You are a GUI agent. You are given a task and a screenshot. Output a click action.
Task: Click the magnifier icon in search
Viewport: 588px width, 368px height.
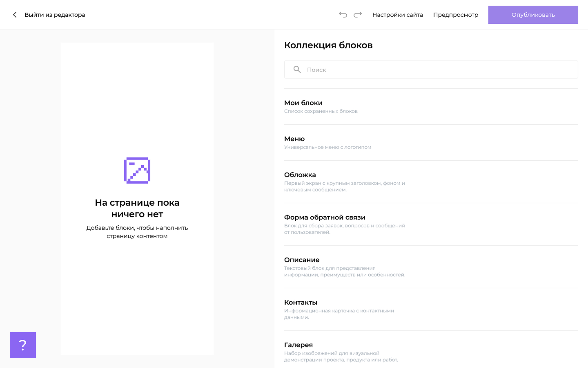tap(297, 70)
